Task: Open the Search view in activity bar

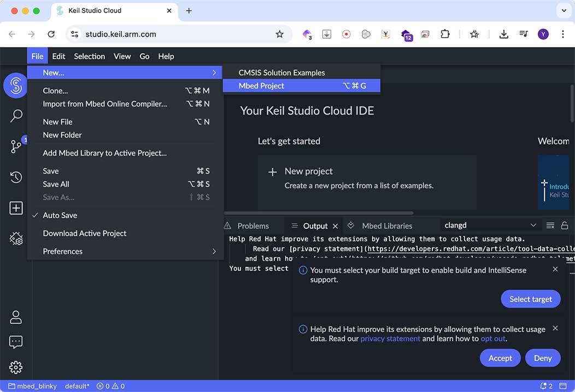Action: [16, 116]
